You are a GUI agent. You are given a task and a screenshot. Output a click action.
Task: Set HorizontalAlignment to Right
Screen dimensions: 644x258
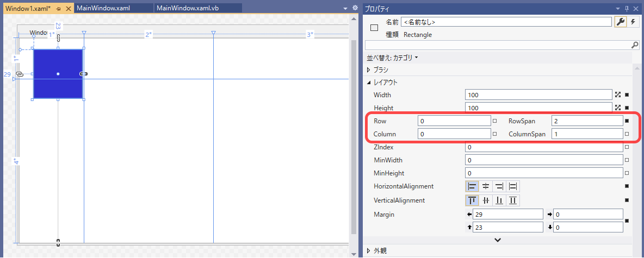click(499, 186)
